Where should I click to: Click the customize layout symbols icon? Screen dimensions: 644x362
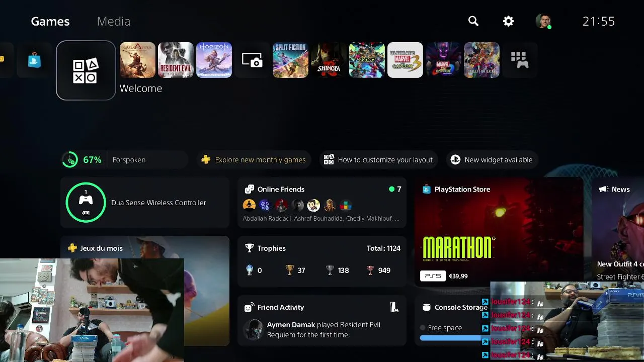(329, 160)
